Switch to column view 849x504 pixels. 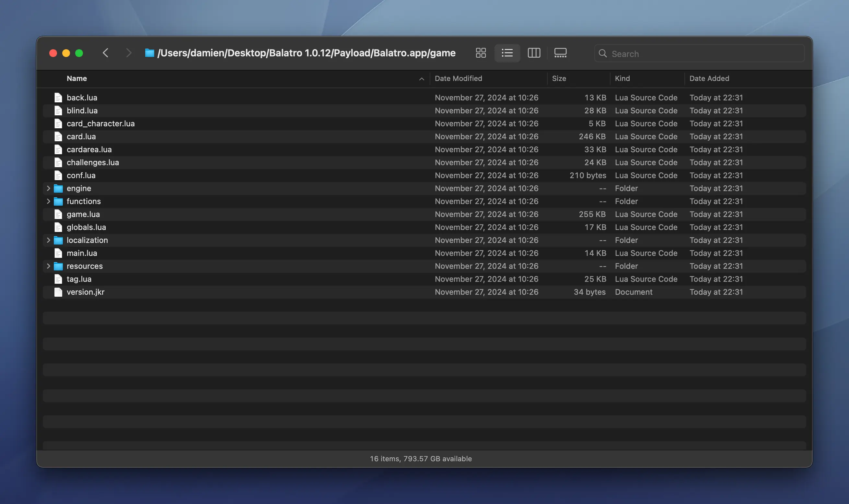pyautogui.click(x=534, y=53)
